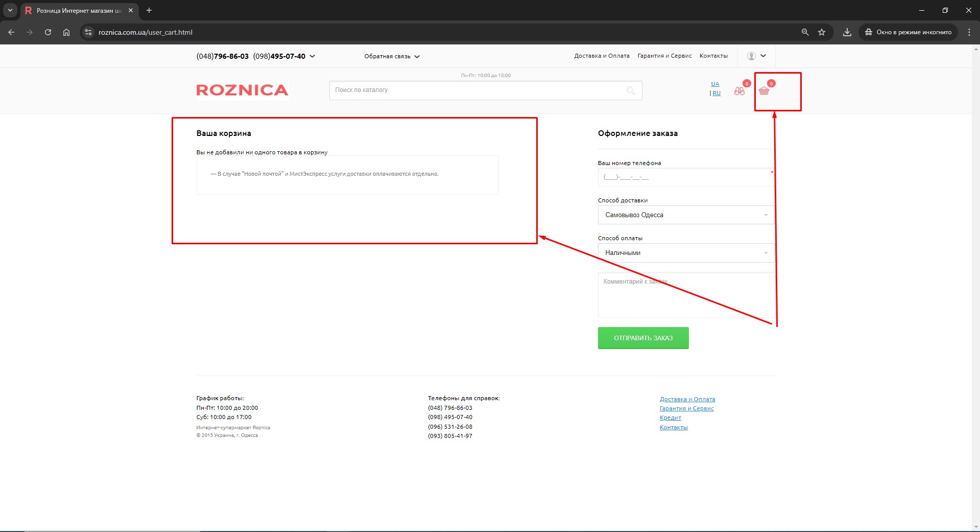980x532 pixels.
Task: Go to browser home page icon
Action: [66, 32]
